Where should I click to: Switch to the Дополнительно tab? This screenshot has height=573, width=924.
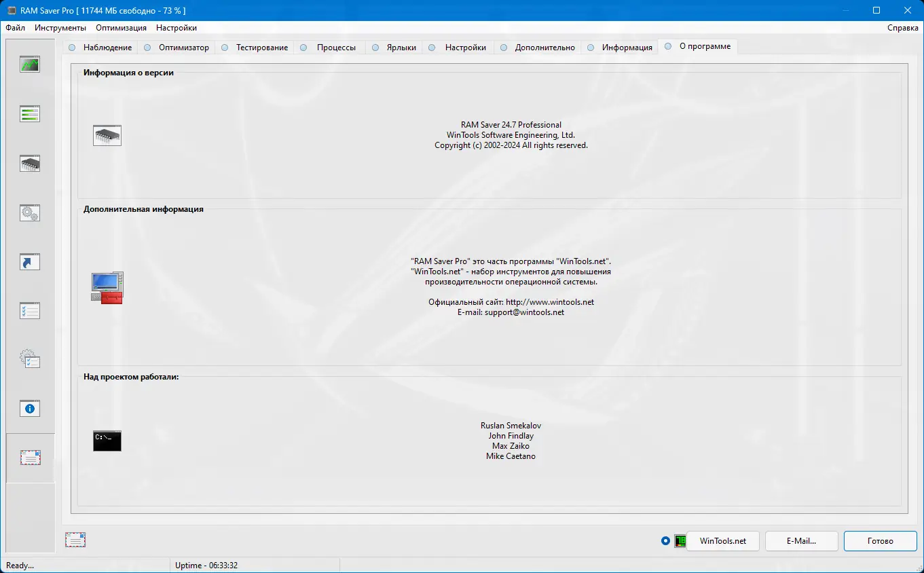pyautogui.click(x=538, y=48)
